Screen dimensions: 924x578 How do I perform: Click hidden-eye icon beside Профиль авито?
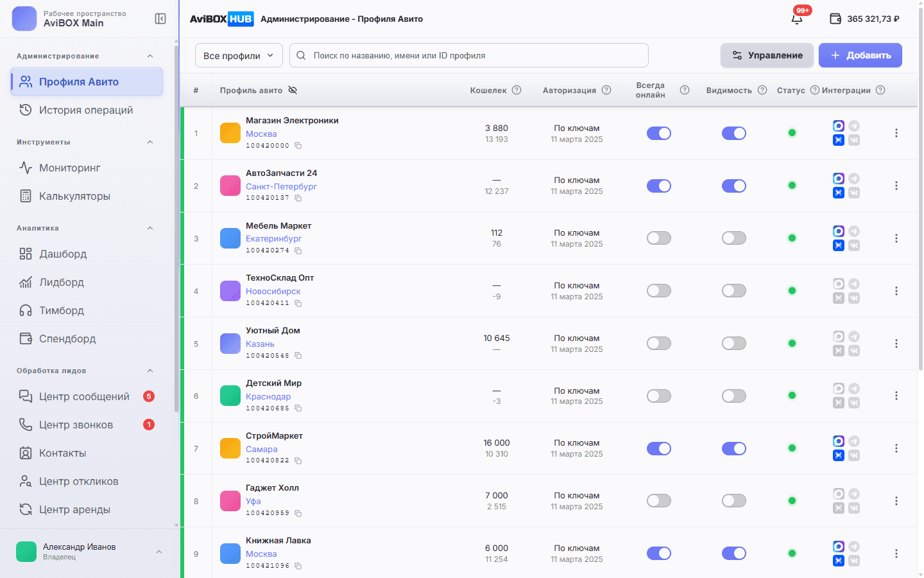[x=293, y=90]
